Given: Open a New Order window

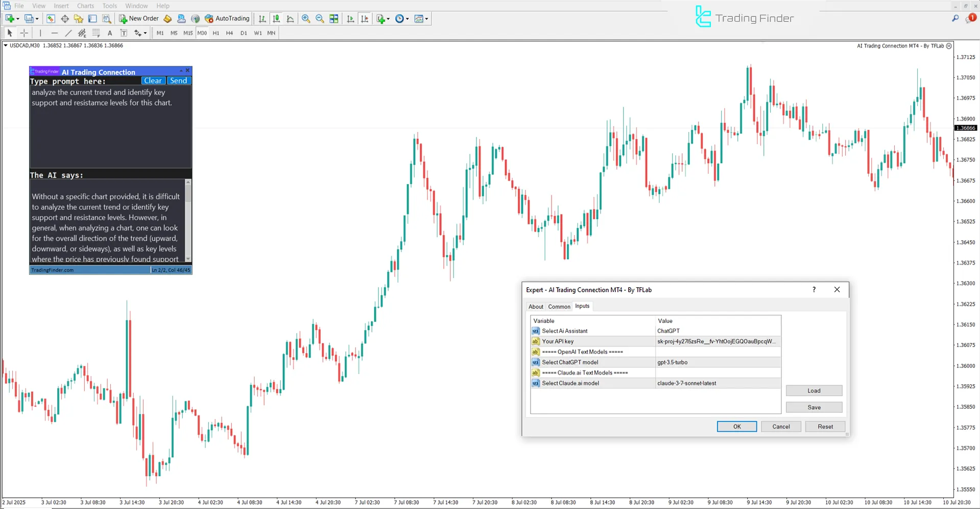Looking at the screenshot, I should coord(138,18).
